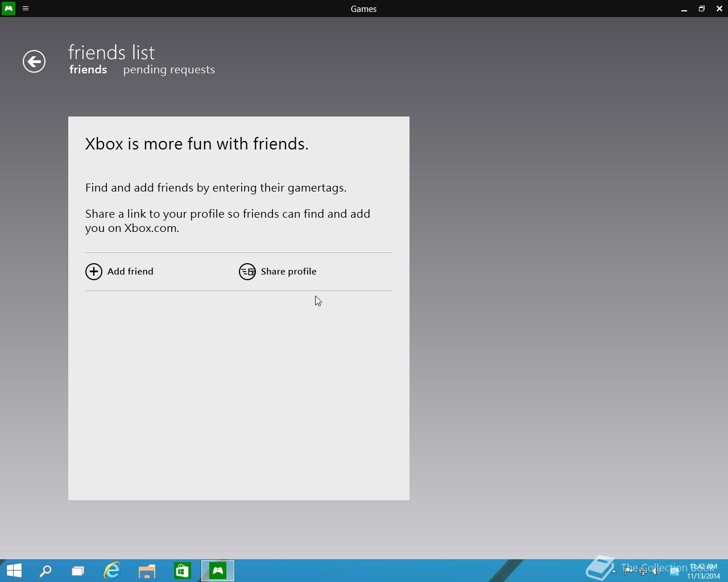Click the Add friend plus icon
The image size is (728, 582).
point(94,272)
